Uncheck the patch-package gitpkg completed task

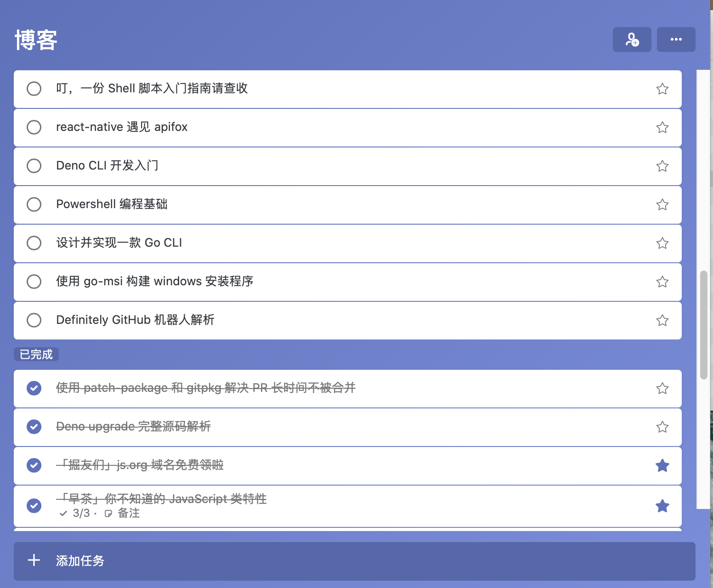(x=34, y=388)
